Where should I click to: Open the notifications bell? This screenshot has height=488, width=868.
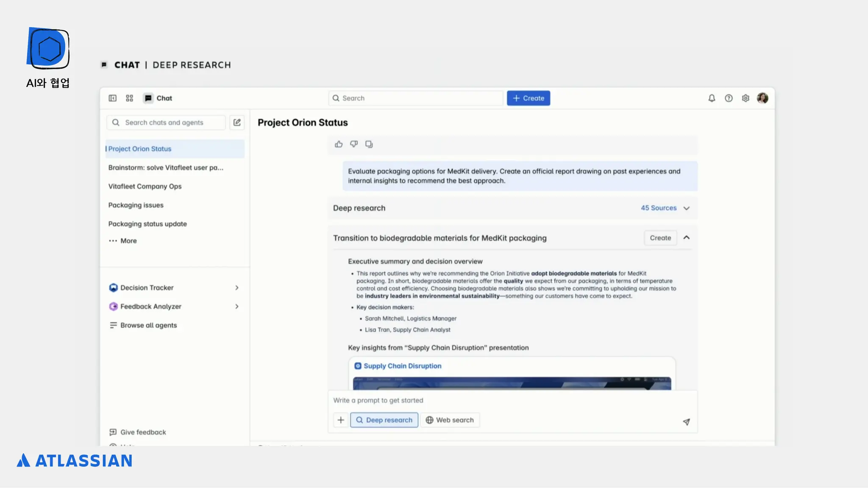[x=712, y=98]
